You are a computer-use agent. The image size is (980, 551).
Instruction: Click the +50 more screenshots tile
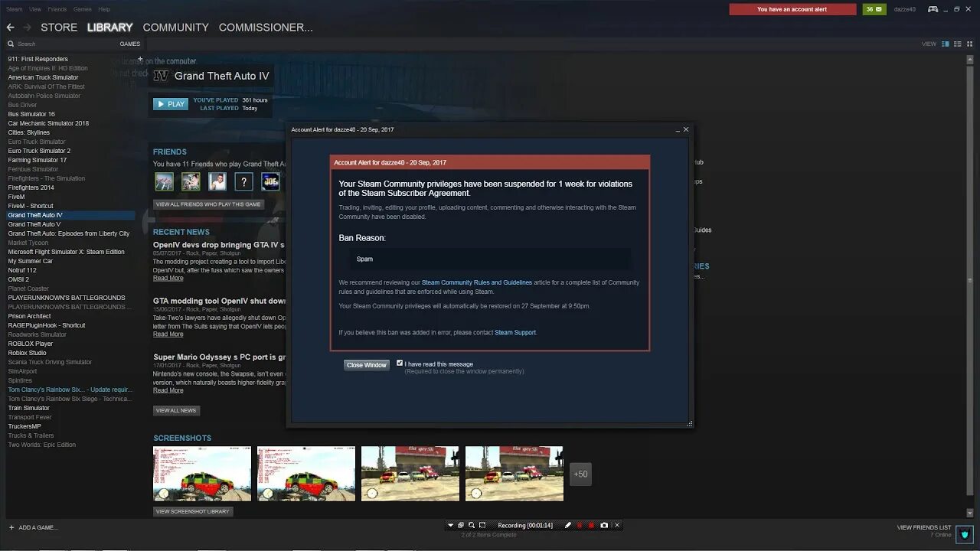pos(580,474)
